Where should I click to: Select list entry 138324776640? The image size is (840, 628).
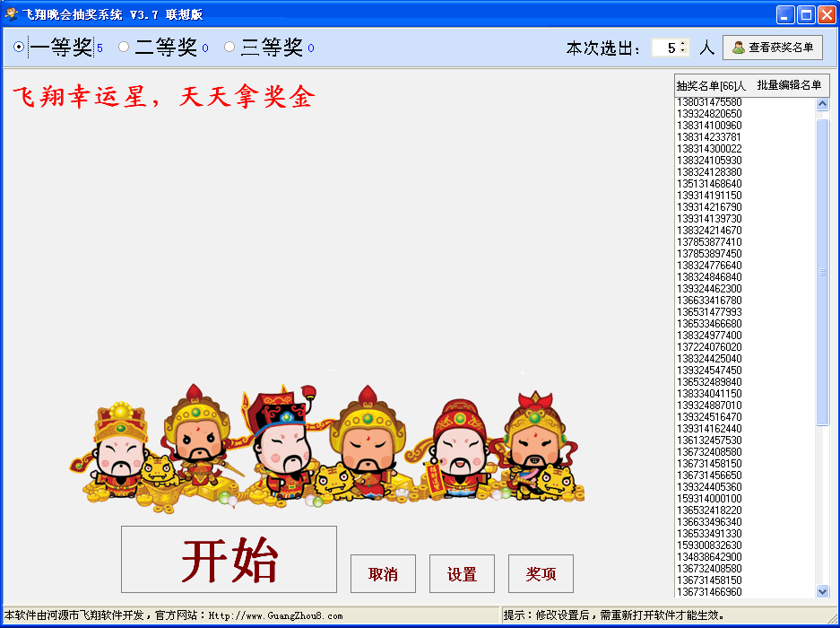[x=709, y=266]
